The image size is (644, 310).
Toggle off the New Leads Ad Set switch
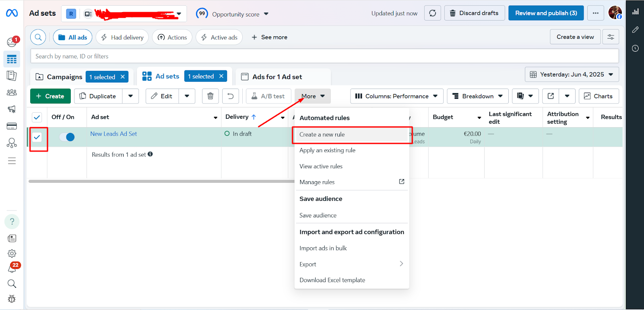point(67,137)
